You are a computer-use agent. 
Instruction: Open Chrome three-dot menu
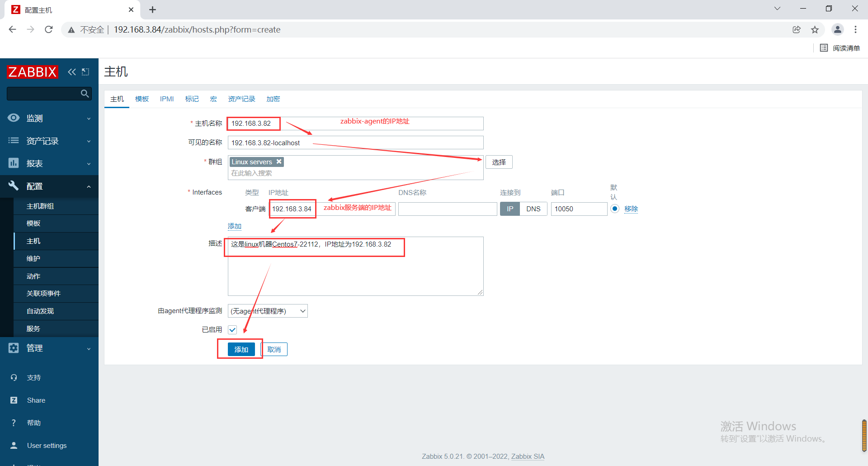point(855,29)
